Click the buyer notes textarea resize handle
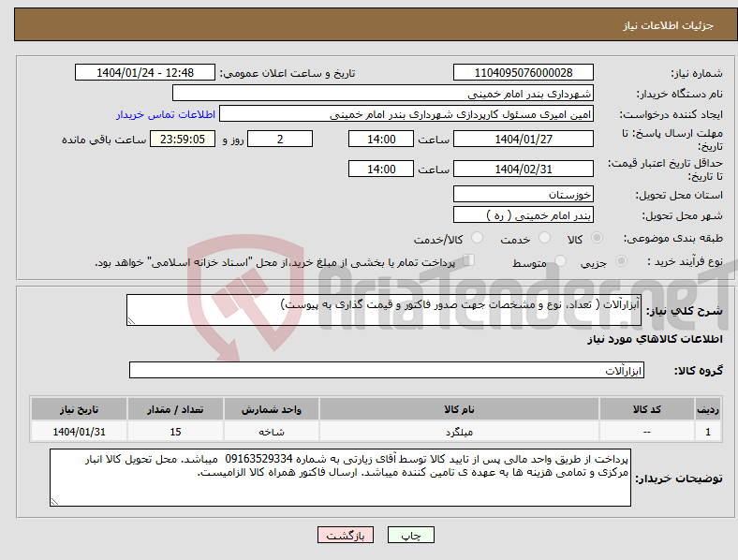Screen dimensions: 738x560 point(54,502)
